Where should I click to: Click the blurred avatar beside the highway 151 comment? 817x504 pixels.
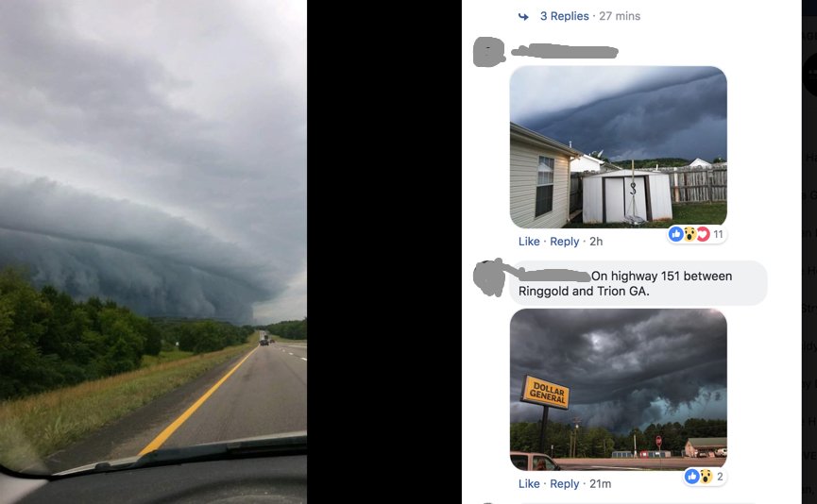pyautogui.click(x=488, y=278)
